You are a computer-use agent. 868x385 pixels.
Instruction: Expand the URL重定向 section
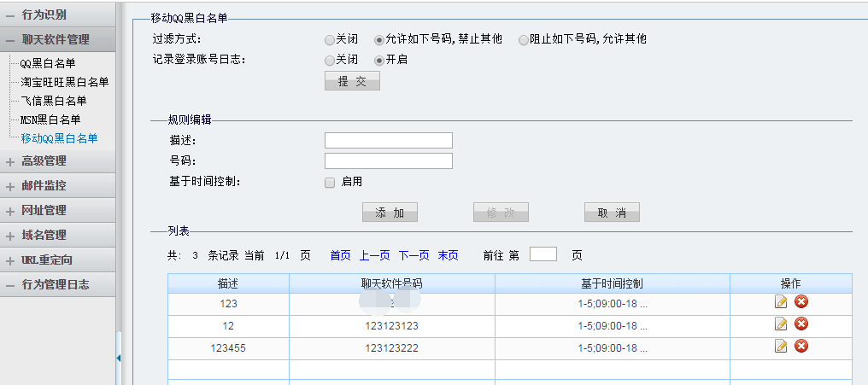click(57, 260)
